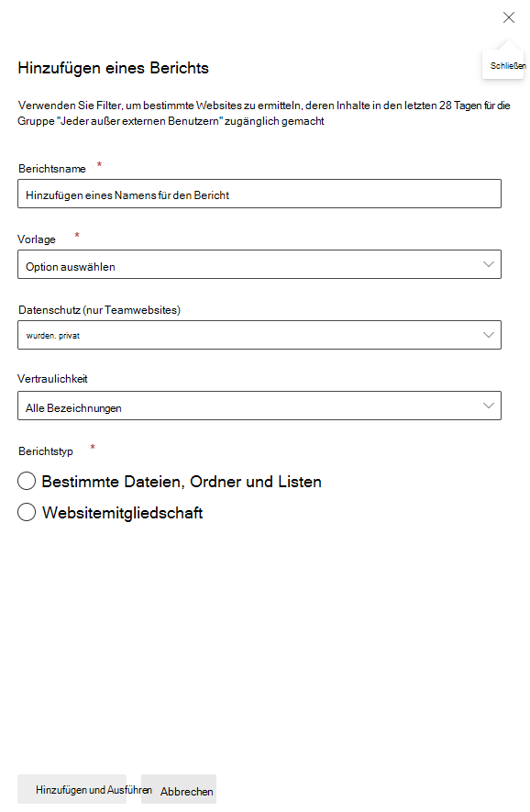Select the Websitemitgliedschaft radio button
Image resolution: width=530 pixels, height=812 pixels.
point(27,512)
